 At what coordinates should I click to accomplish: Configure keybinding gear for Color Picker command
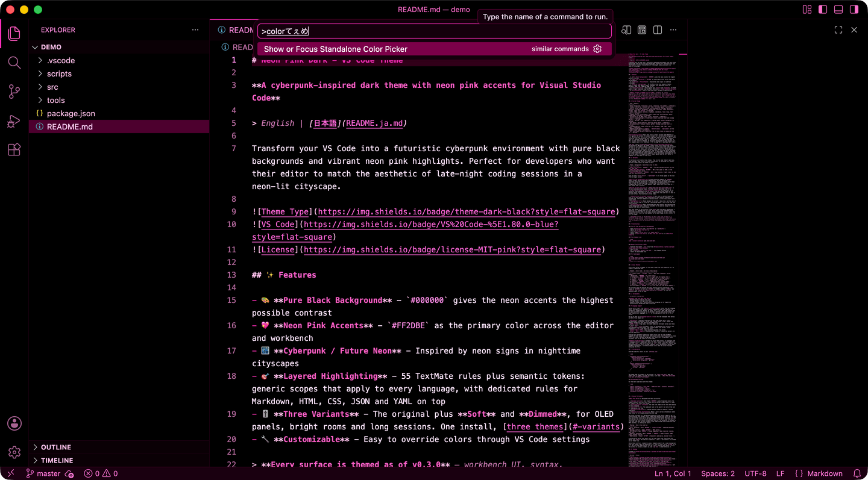[x=597, y=49]
